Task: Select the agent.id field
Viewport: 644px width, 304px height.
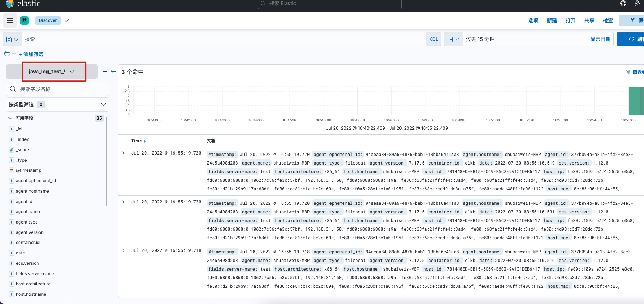Action: pyautogui.click(x=24, y=202)
